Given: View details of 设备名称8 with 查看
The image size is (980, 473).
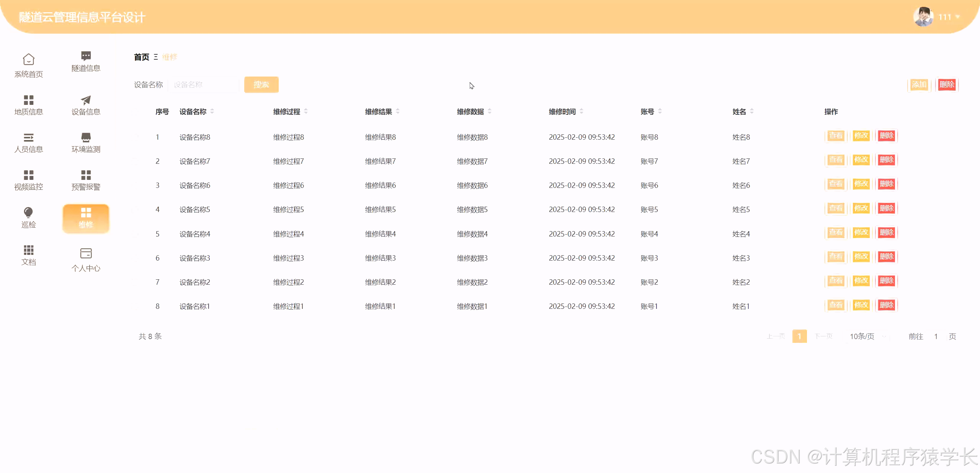Looking at the screenshot, I should click(836, 136).
